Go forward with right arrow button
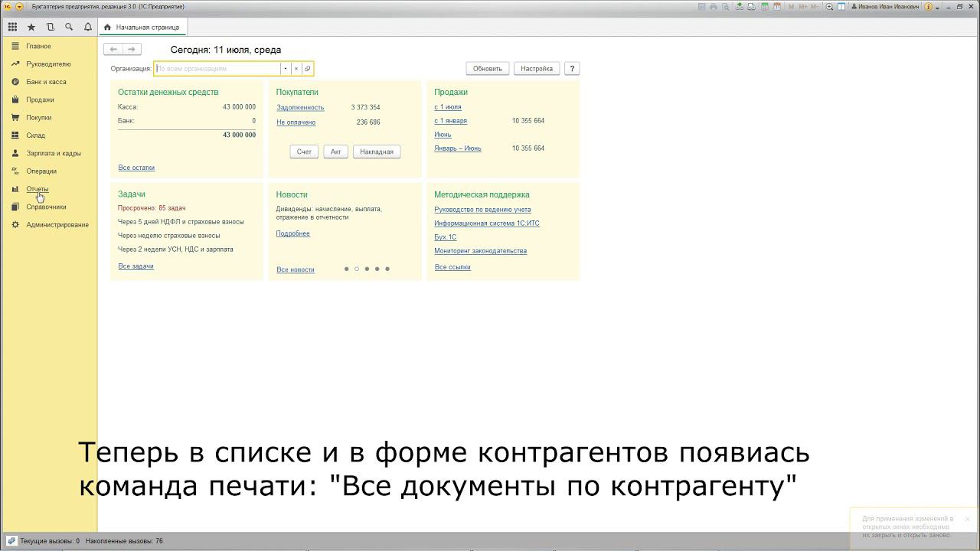Image resolution: width=980 pixels, height=551 pixels. pyautogui.click(x=132, y=49)
